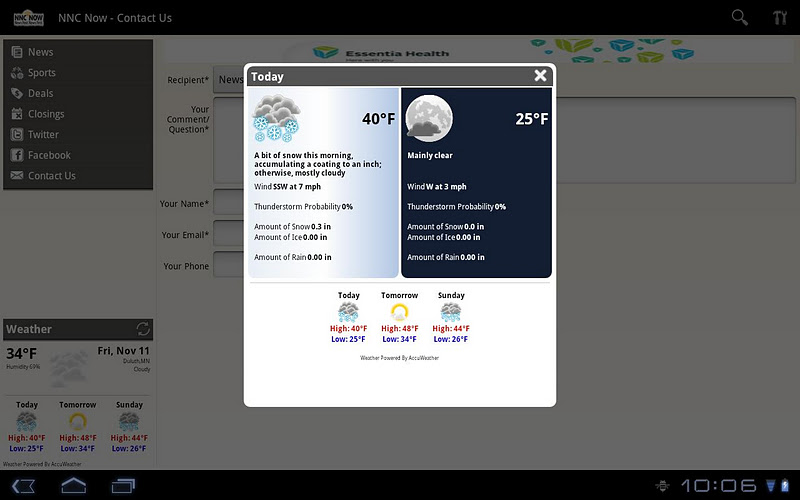Image resolution: width=800 pixels, height=500 pixels.
Task: Open the search magnifier in the top bar
Action: (739, 17)
